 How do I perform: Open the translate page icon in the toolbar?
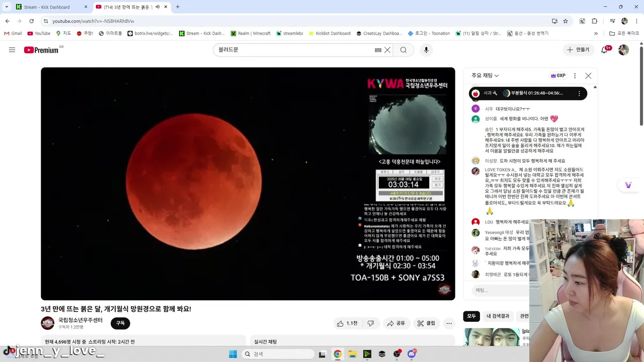click(582, 21)
